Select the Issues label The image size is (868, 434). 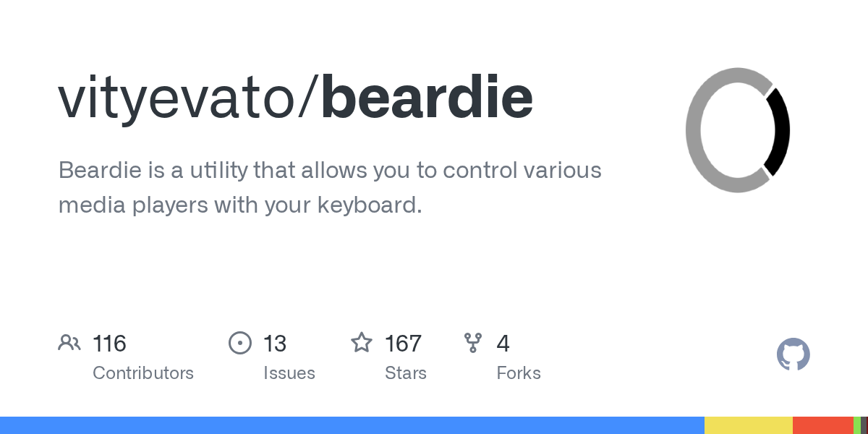[289, 373]
